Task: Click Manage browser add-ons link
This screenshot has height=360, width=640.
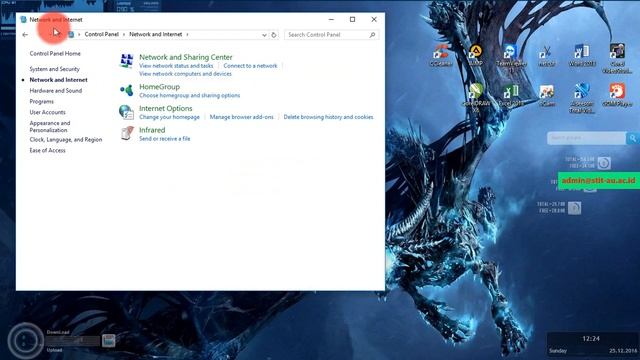Action: coord(242,117)
